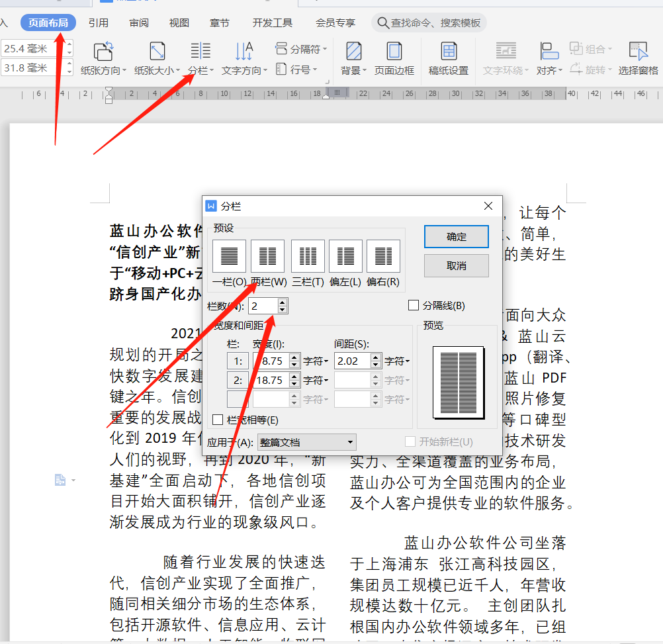Click the 旋转 rotate icon
This screenshot has height=644, width=663.
click(x=576, y=68)
